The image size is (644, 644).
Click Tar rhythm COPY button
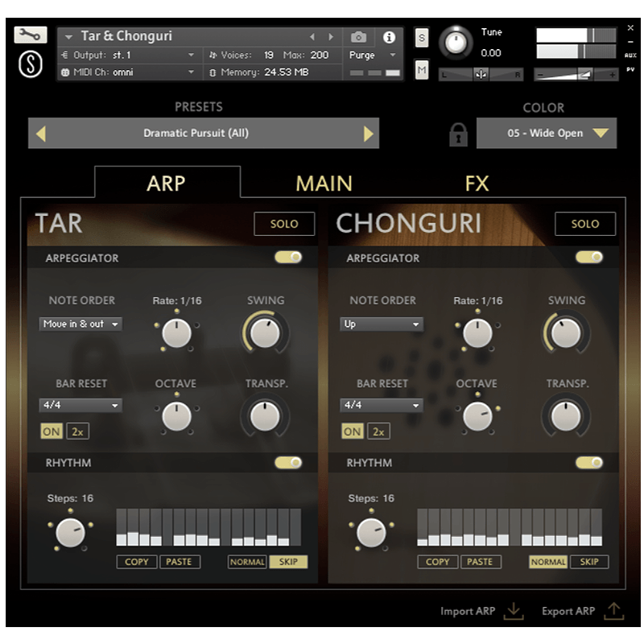click(137, 562)
